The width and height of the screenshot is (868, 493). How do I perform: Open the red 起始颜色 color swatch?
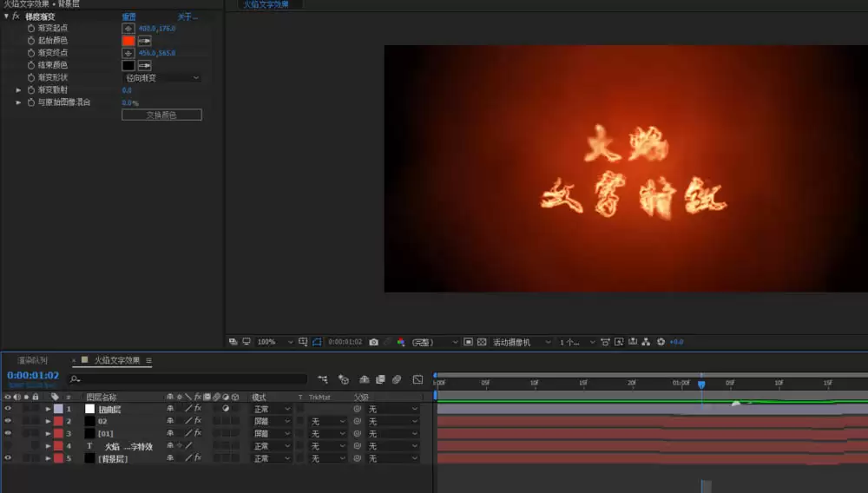click(x=128, y=41)
